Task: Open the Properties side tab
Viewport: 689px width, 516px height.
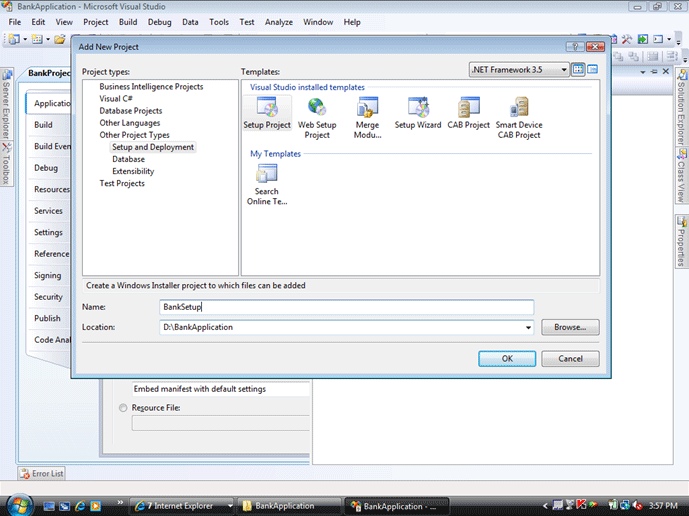Action: coord(682,241)
